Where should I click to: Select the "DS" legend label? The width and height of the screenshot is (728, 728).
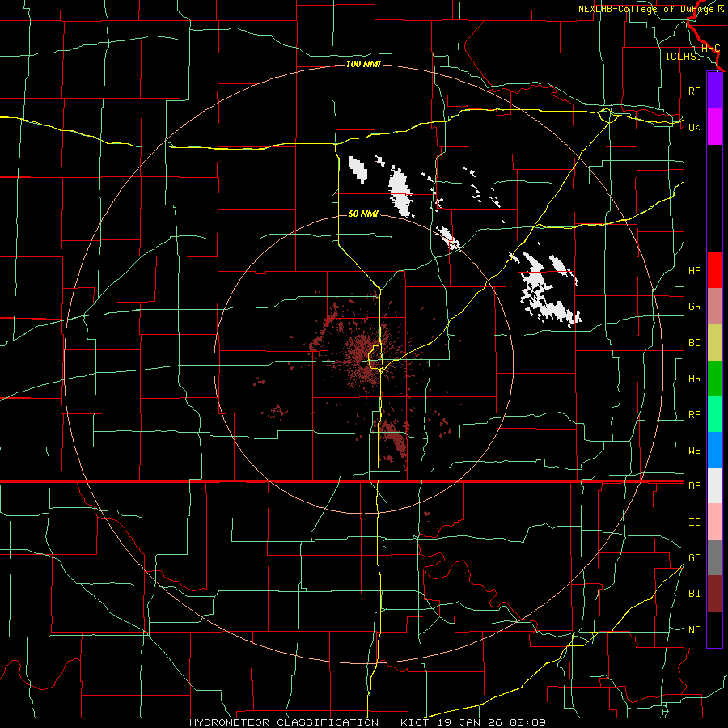[x=694, y=485]
